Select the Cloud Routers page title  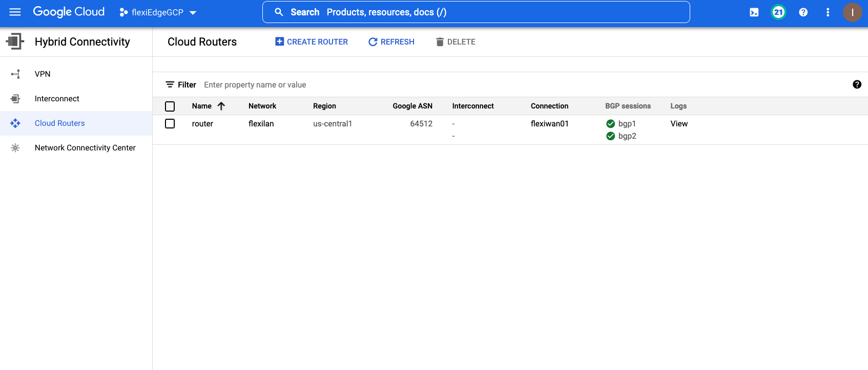pyautogui.click(x=202, y=42)
